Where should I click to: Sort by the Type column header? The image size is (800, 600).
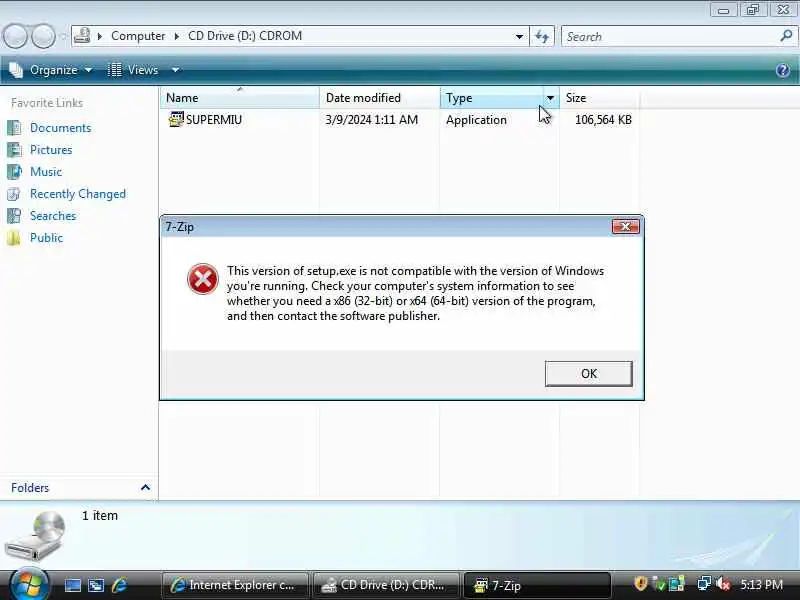click(491, 97)
